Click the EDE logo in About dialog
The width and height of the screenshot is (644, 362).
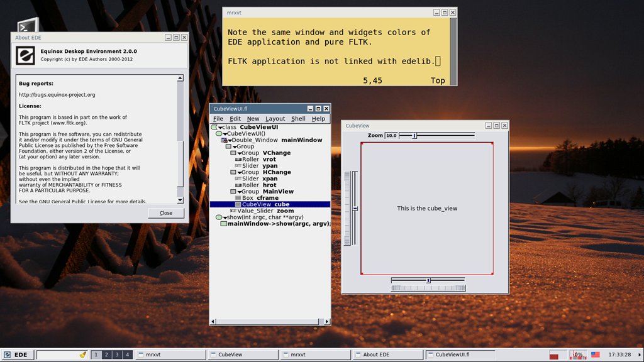click(x=25, y=55)
